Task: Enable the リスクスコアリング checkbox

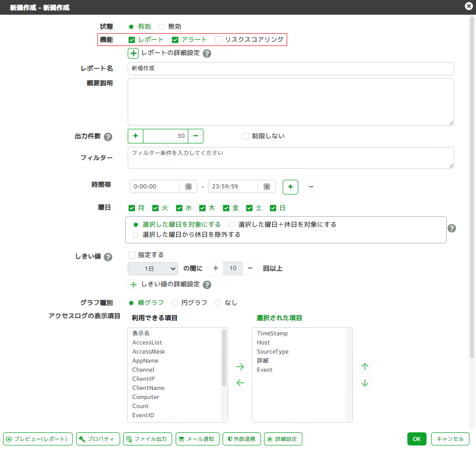Action: click(x=219, y=40)
